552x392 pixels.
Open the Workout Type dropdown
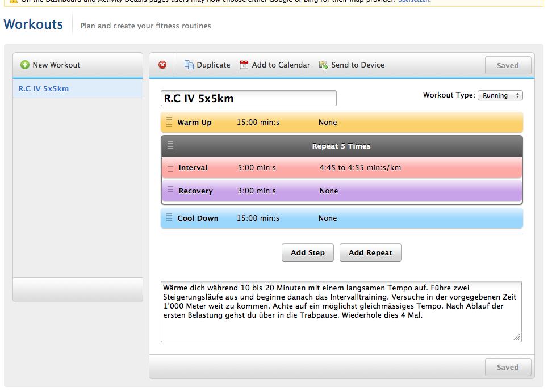point(500,95)
